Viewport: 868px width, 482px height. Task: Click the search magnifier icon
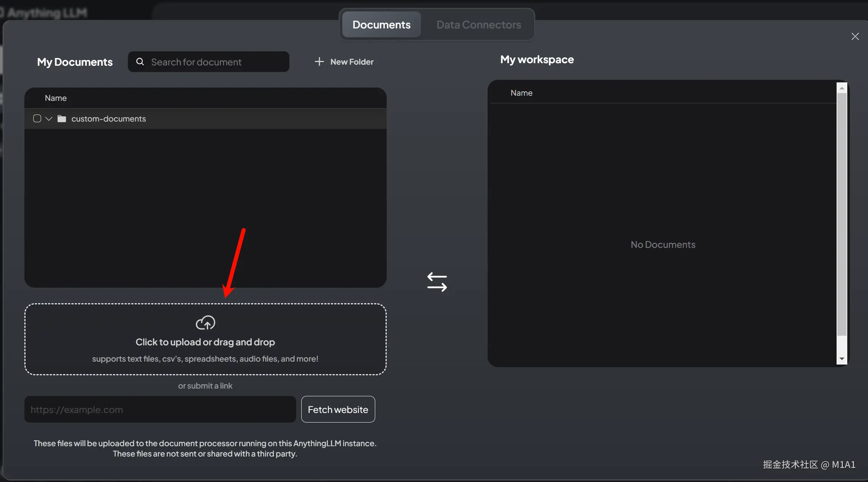(x=140, y=62)
